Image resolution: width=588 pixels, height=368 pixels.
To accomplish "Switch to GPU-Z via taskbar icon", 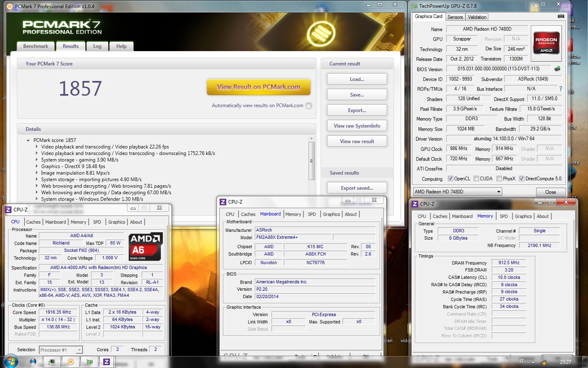I will coord(89,362).
